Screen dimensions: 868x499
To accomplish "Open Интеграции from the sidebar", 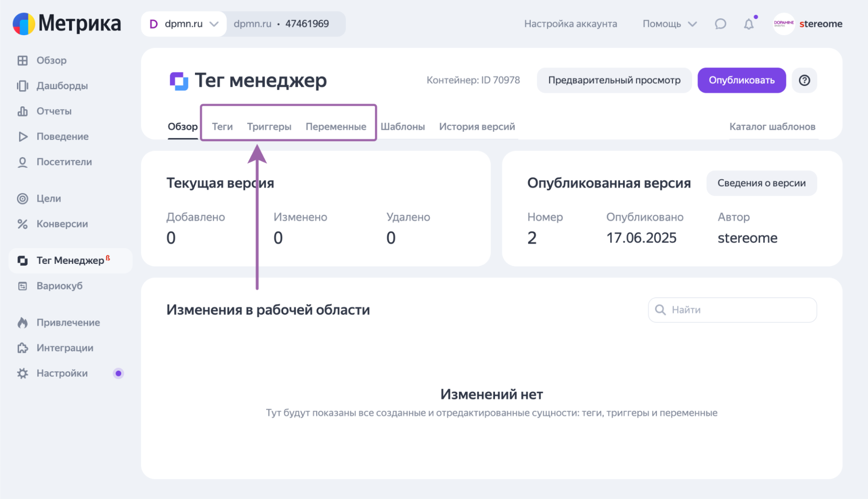I will point(65,348).
